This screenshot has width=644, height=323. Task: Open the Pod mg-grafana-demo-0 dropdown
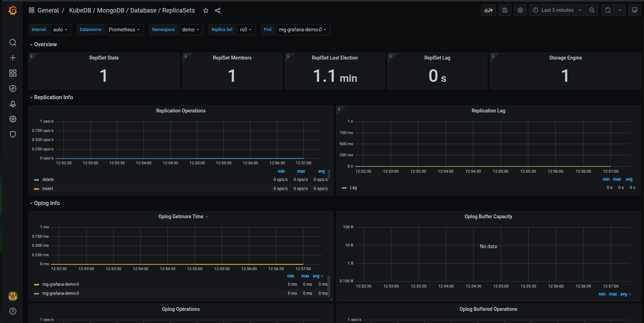[x=303, y=30]
